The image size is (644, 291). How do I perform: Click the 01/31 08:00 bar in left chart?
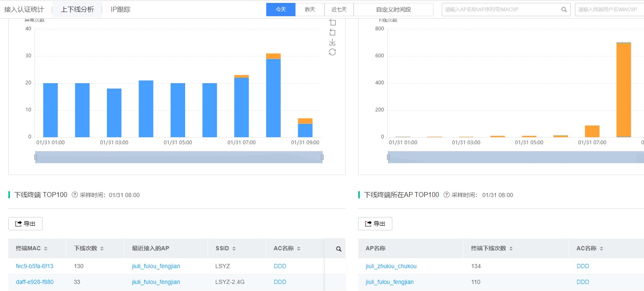[x=273, y=95]
